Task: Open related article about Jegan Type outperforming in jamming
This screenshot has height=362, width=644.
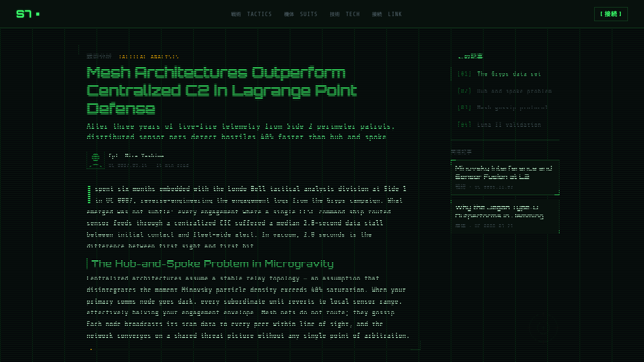Action: [x=505, y=217]
